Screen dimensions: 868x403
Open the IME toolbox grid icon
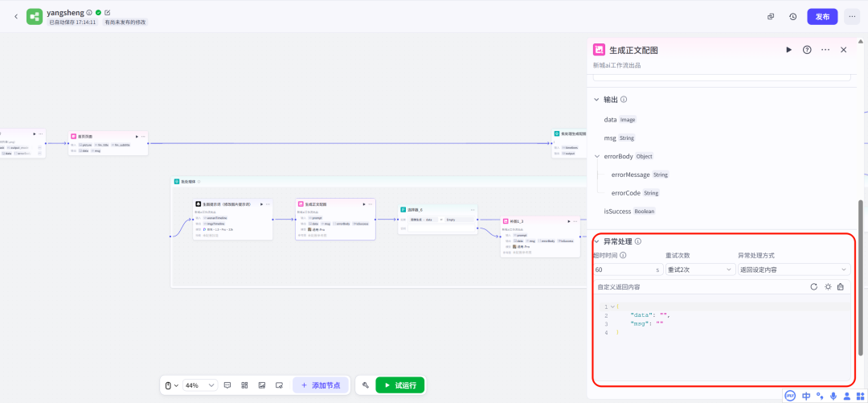click(860, 396)
